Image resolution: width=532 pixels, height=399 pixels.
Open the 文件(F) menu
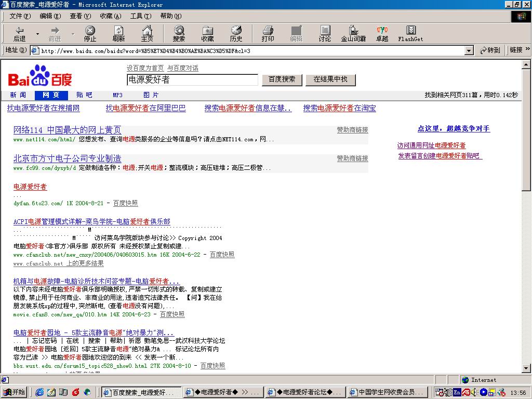point(20,16)
